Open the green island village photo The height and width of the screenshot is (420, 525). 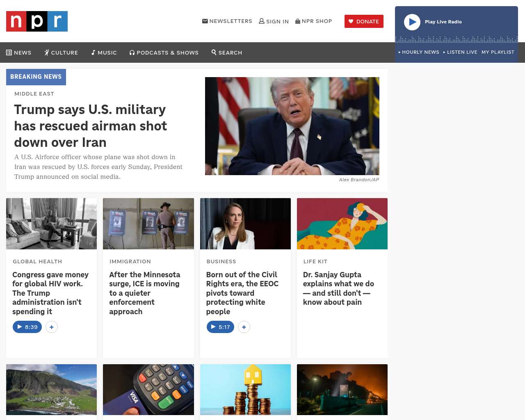(52, 390)
